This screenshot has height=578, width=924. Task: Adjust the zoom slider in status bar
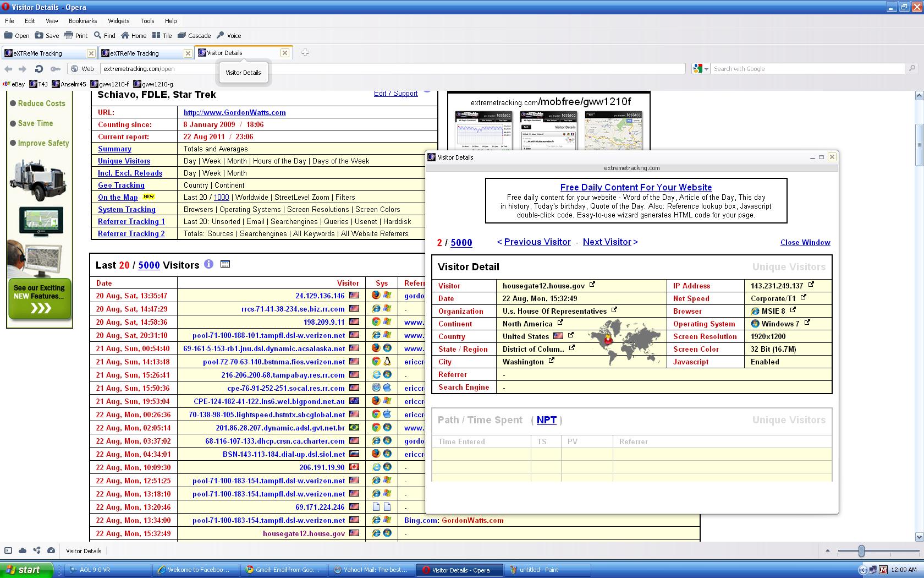point(861,550)
